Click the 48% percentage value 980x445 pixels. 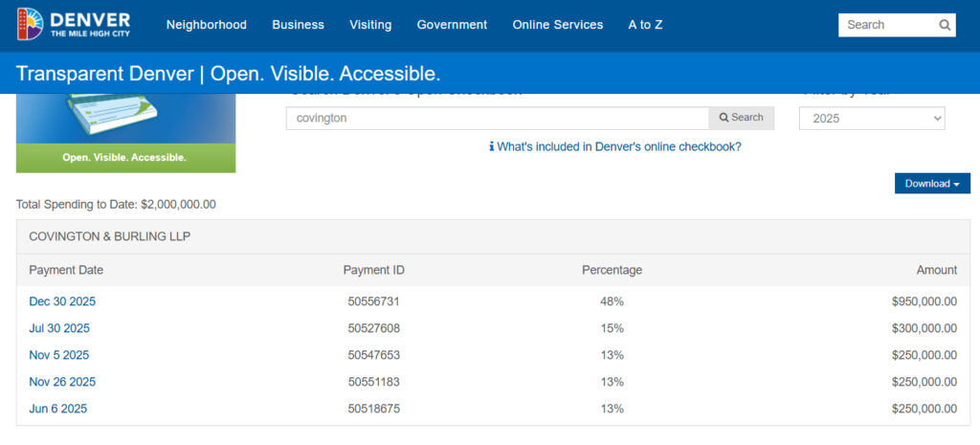click(612, 301)
